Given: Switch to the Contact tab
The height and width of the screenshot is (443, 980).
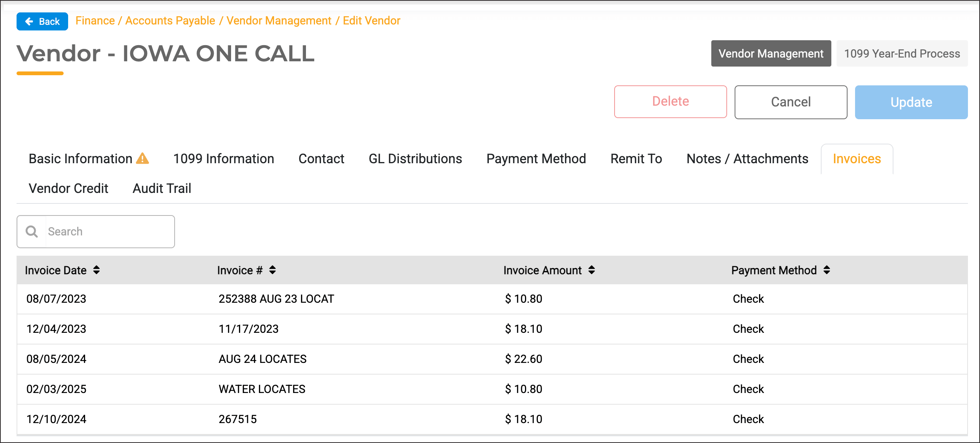Looking at the screenshot, I should (321, 159).
